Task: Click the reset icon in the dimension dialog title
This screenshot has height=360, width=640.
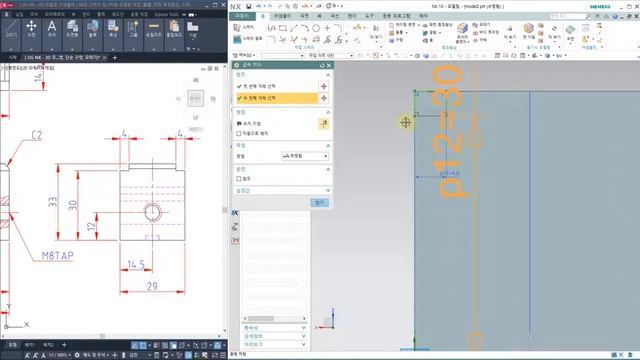Action: pos(322,65)
